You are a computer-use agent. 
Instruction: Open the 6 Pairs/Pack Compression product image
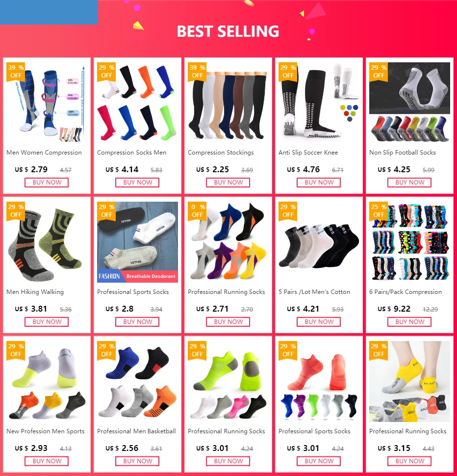pyautogui.click(x=409, y=242)
